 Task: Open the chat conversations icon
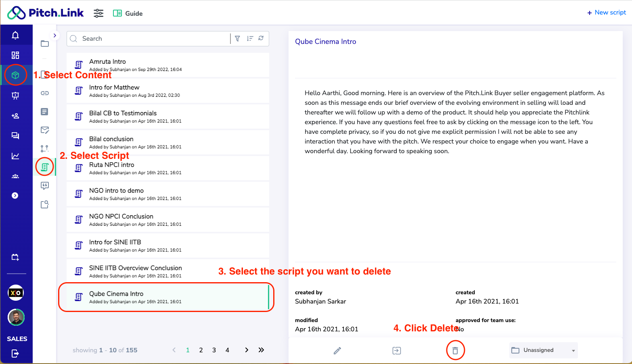[x=15, y=136]
